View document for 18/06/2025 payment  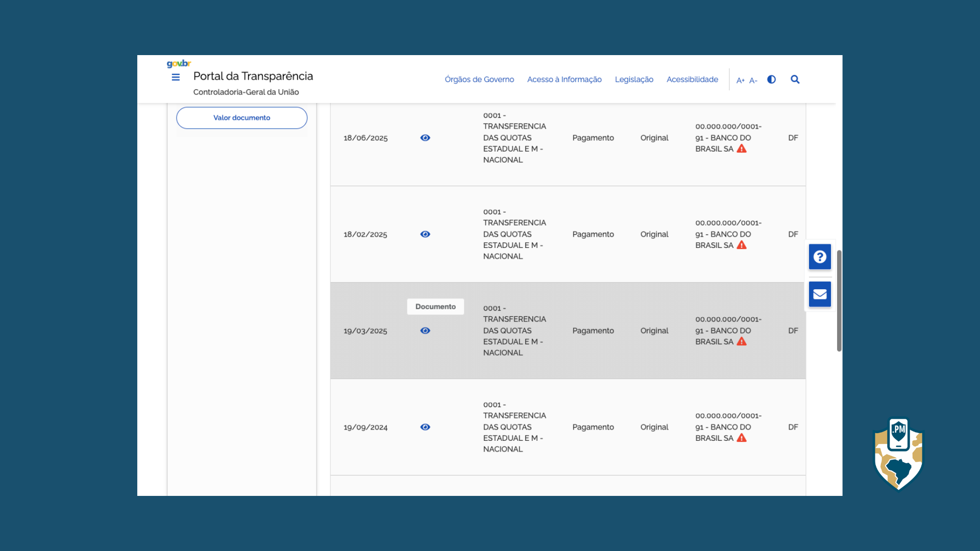click(425, 138)
